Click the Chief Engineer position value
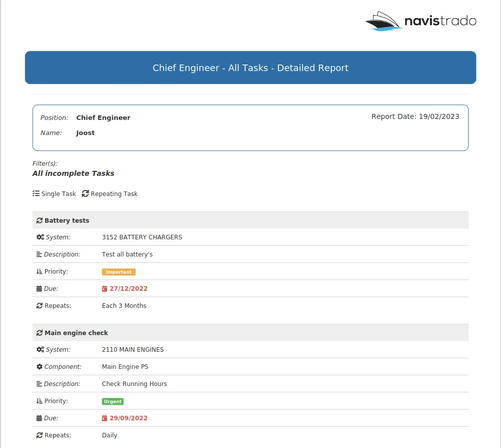The image size is (501, 448). (x=103, y=118)
